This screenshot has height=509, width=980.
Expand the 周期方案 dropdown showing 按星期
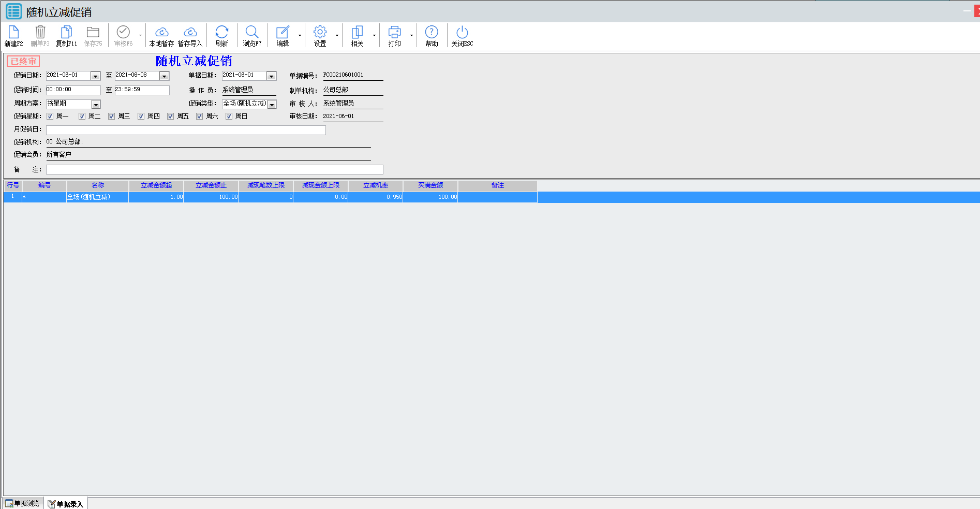(96, 105)
